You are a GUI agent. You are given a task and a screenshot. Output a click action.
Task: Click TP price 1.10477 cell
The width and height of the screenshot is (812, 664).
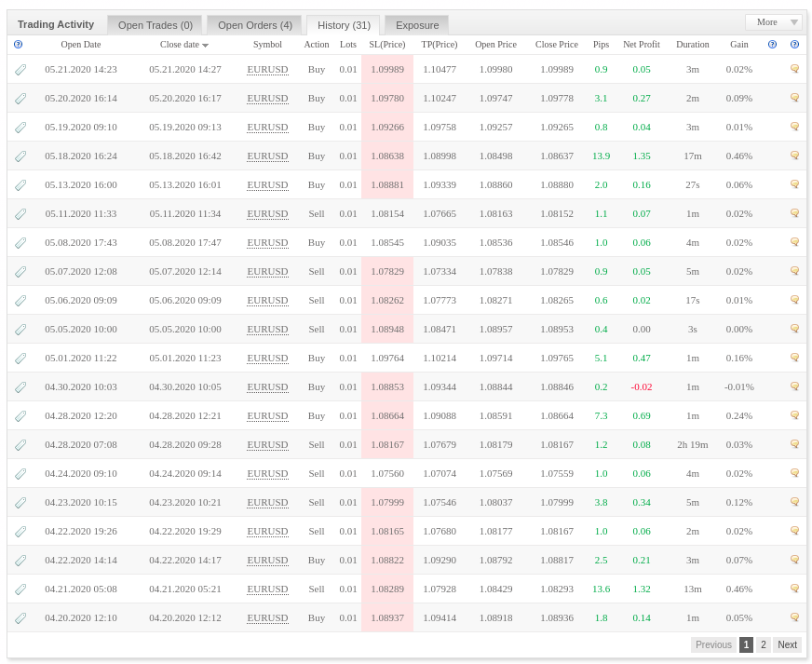[440, 70]
